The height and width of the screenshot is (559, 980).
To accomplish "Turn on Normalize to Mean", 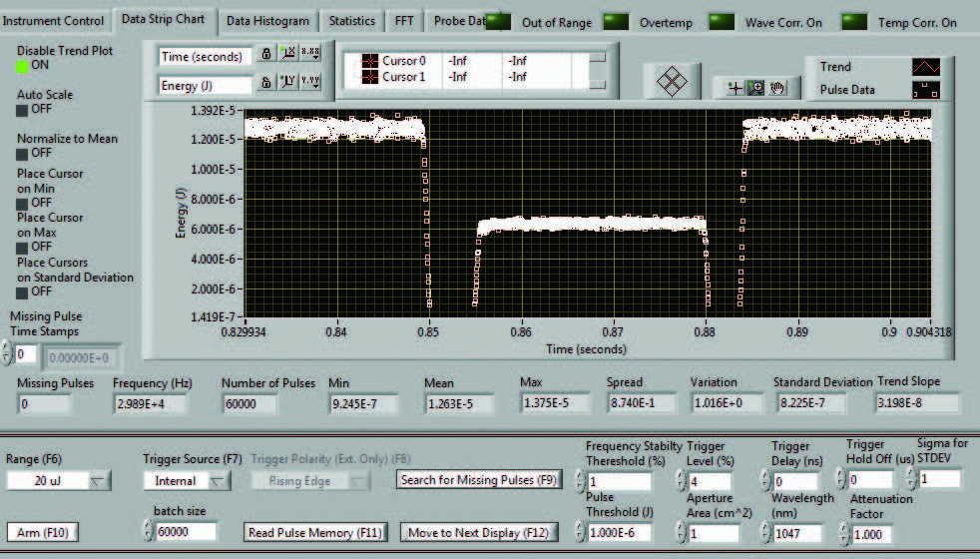I will tap(24, 154).
